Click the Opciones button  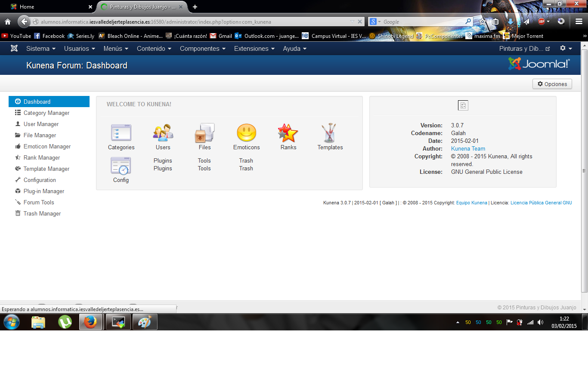pyautogui.click(x=552, y=84)
